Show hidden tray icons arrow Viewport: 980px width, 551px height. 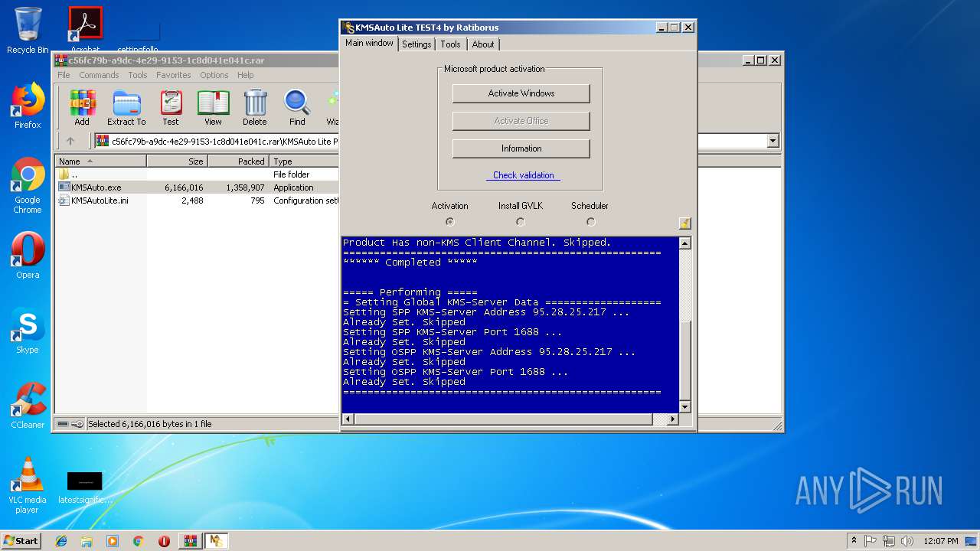pos(854,541)
